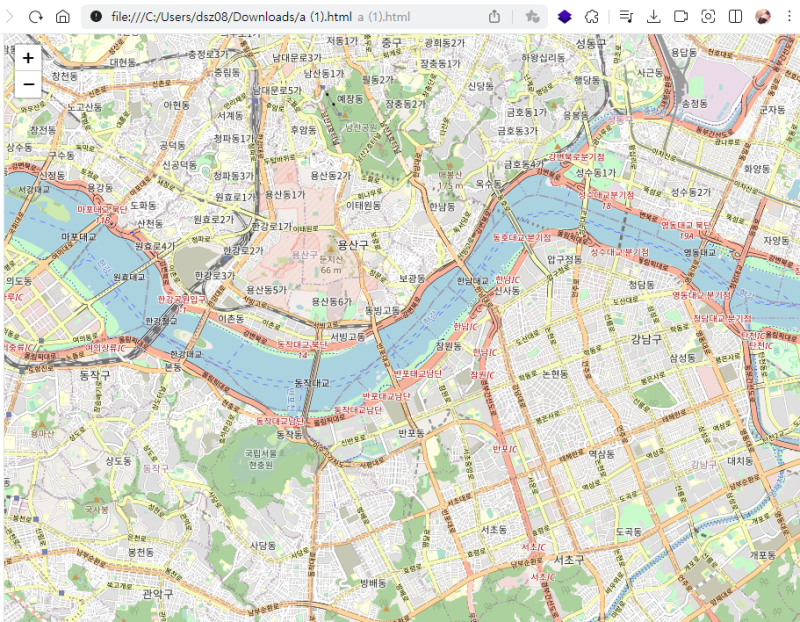Open the media playlist control icon

coord(626,17)
